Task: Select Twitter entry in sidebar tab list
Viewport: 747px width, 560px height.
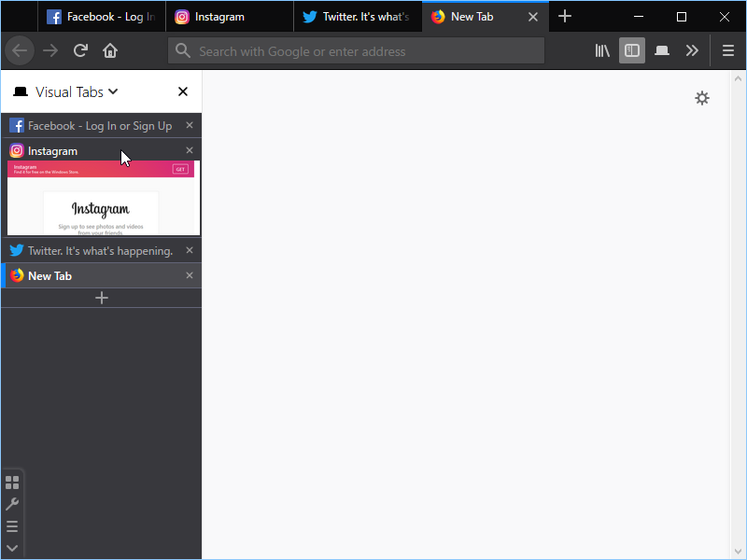Action: (101, 250)
